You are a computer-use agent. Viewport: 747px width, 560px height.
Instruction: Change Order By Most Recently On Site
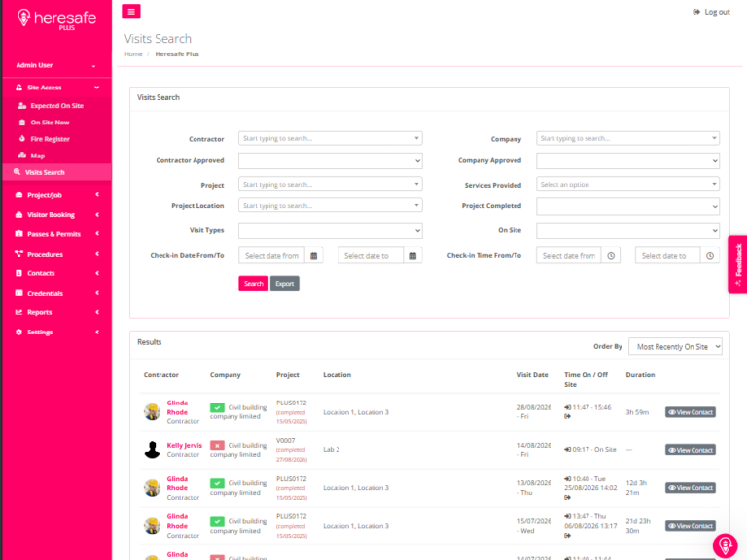pos(675,347)
